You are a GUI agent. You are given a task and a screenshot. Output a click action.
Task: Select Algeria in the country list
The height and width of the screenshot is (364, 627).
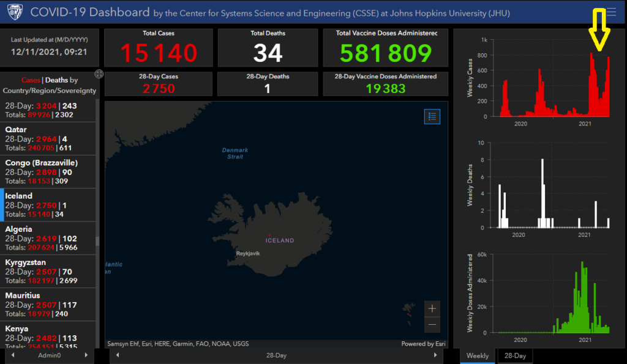(48, 238)
